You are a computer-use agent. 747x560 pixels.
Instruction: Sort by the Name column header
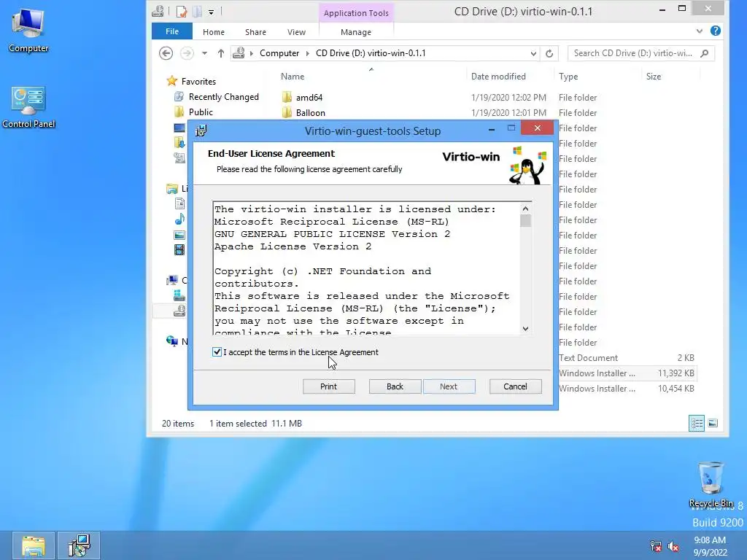(293, 76)
